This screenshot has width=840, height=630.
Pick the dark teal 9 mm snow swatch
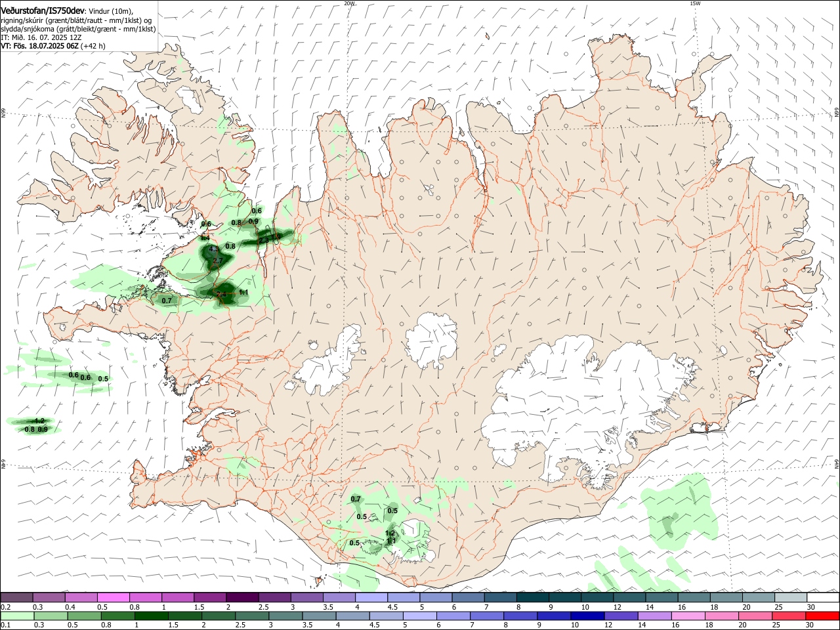pyautogui.click(x=564, y=597)
